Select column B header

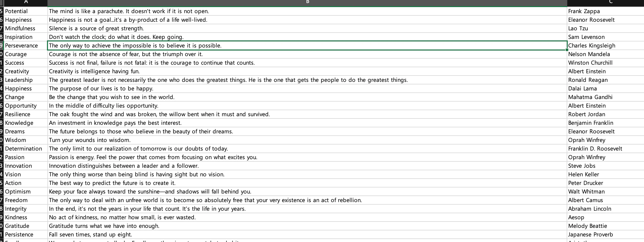307,3
